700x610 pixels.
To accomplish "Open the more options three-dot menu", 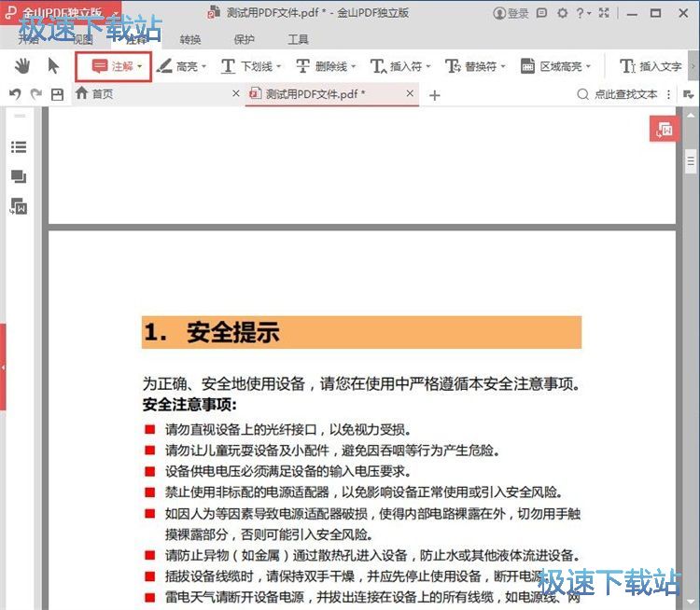I will [669, 94].
